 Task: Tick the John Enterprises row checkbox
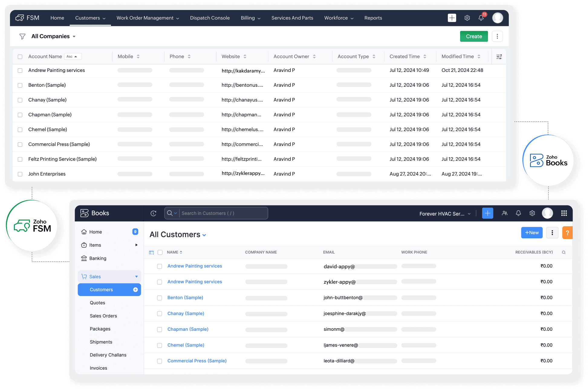(20, 174)
